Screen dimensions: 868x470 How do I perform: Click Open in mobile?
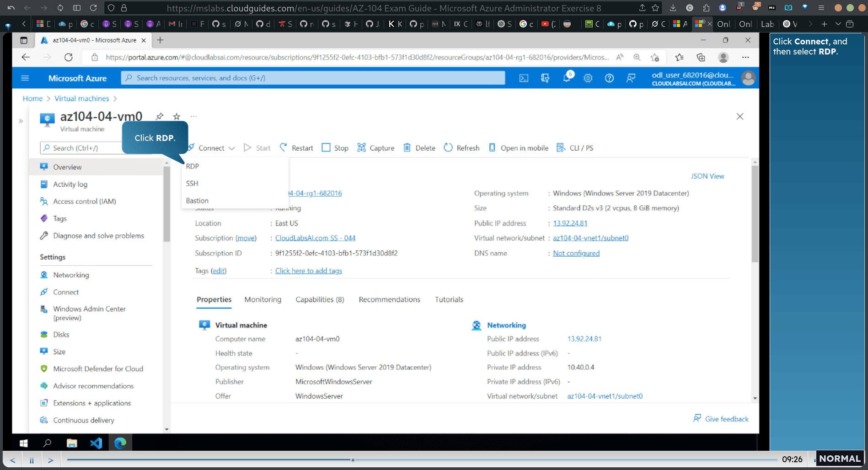pyautogui.click(x=519, y=148)
